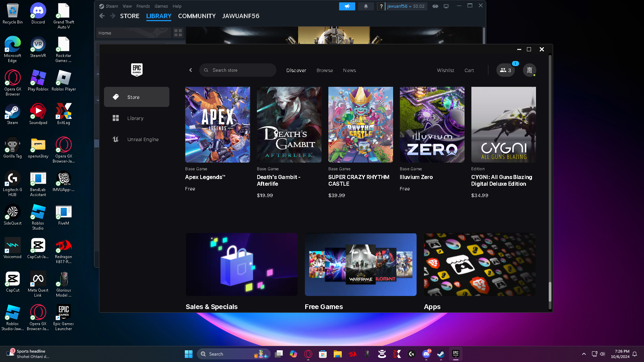Select Library in Epic sidebar
The image size is (644, 362).
(x=135, y=118)
